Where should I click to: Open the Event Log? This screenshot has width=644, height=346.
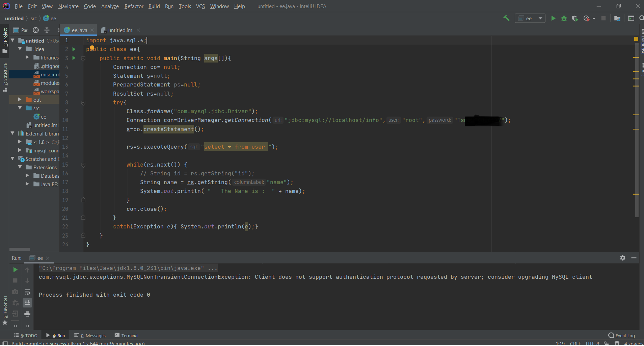tap(621, 336)
